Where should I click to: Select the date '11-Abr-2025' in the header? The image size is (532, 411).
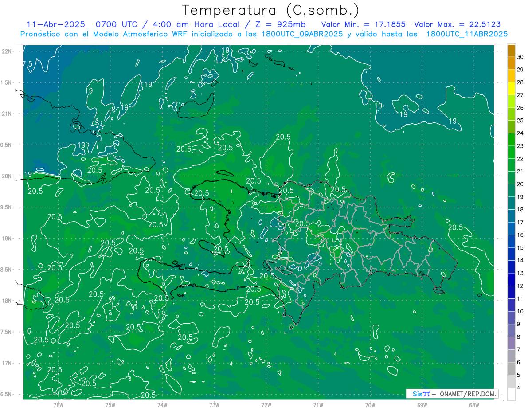point(56,24)
